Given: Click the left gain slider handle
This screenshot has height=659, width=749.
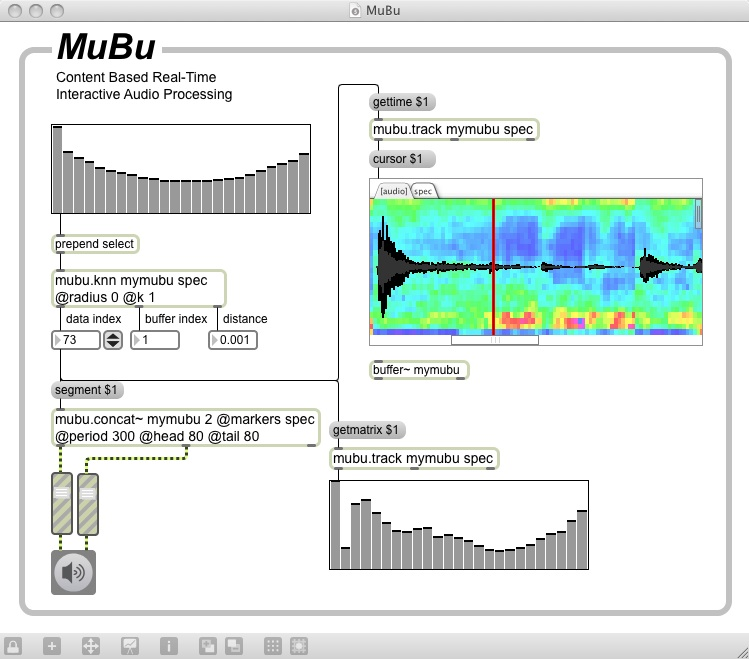Looking at the screenshot, I should click(62, 492).
